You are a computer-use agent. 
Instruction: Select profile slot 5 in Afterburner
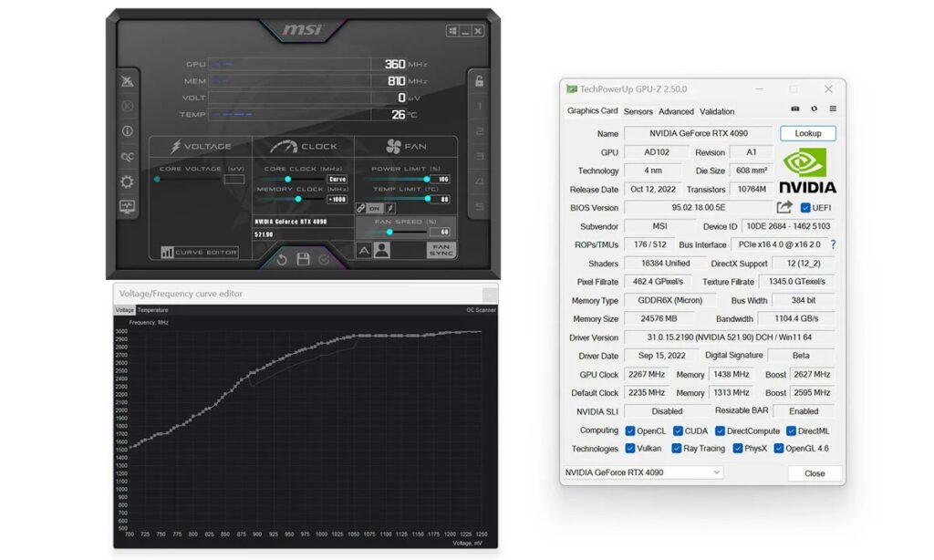point(480,206)
